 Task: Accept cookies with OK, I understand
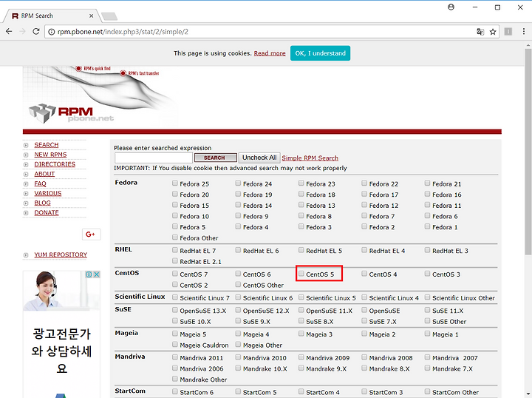[320, 53]
